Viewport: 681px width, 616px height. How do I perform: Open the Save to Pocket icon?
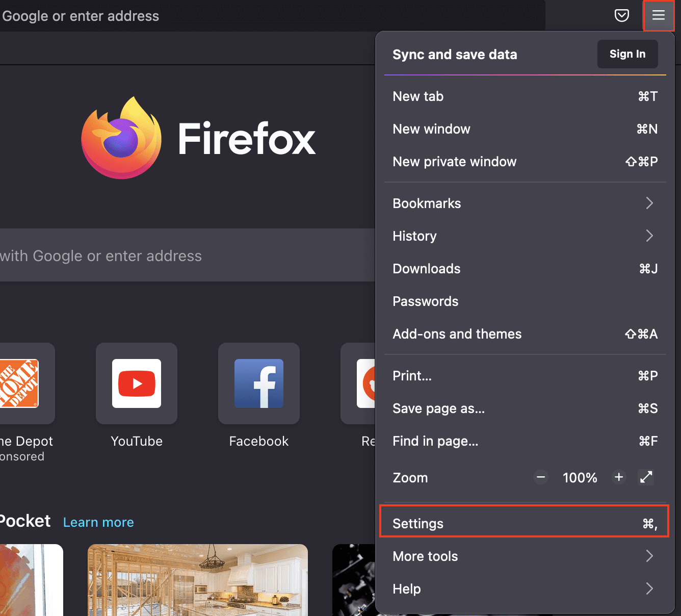621,15
